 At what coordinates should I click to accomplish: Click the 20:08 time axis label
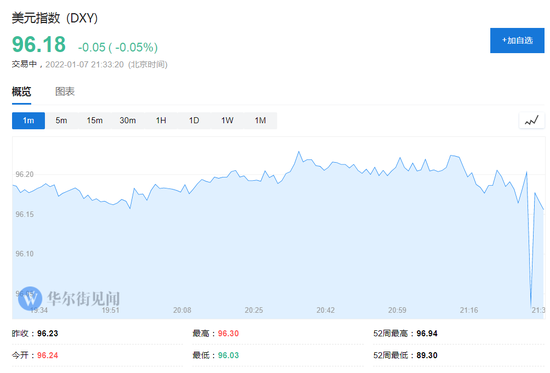pos(182,310)
